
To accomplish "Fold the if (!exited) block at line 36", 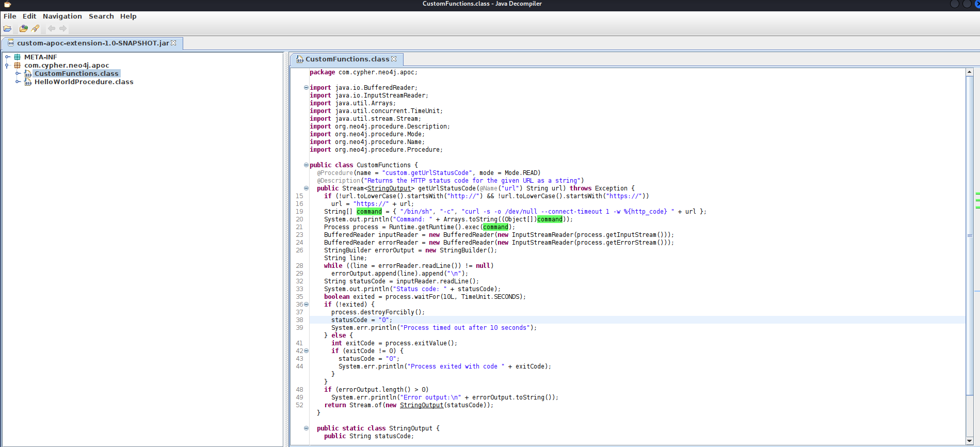I will click(x=306, y=305).
